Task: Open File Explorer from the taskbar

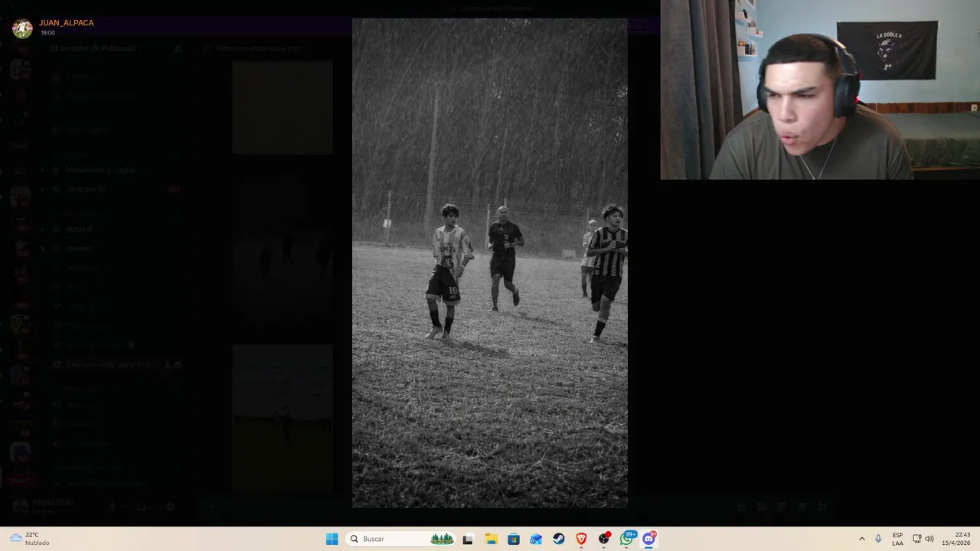Action: pyautogui.click(x=491, y=539)
